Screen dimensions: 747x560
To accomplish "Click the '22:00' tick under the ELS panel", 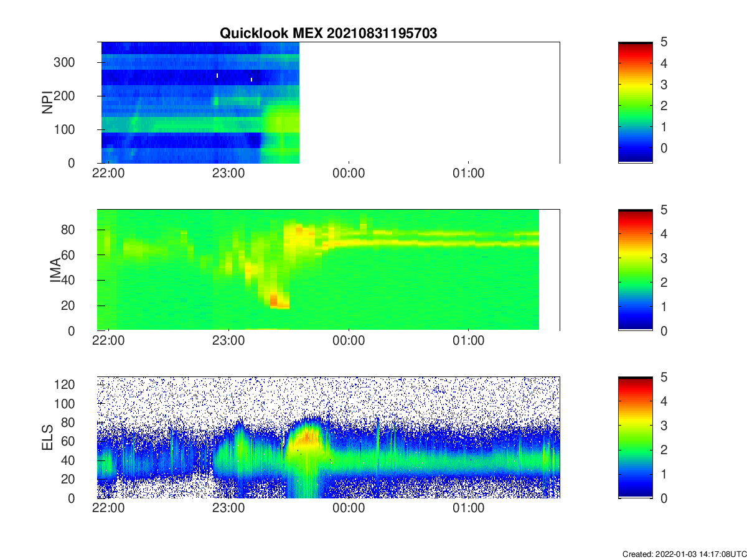I will (109, 509).
